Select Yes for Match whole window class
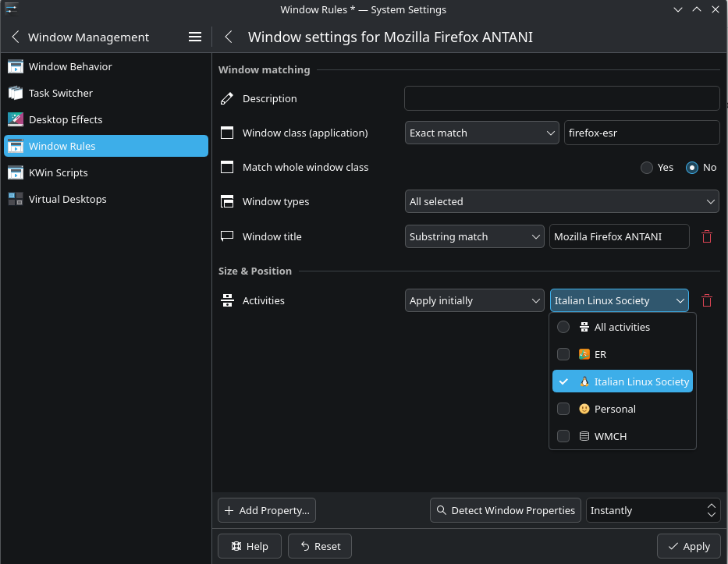This screenshot has width=728, height=564. point(647,167)
